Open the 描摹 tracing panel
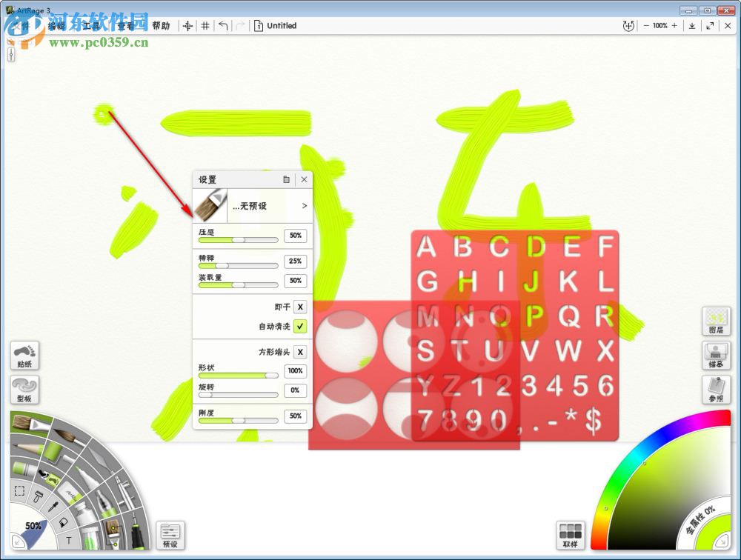 pyautogui.click(x=716, y=356)
